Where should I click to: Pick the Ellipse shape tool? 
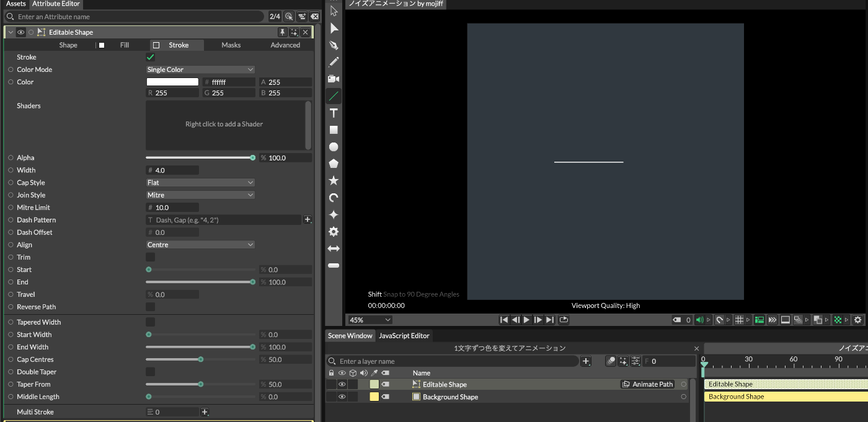[334, 147]
